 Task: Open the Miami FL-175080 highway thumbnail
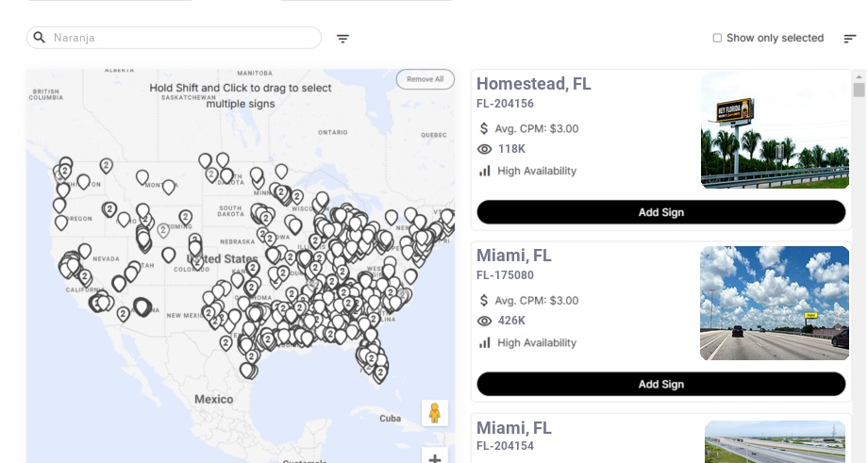click(774, 303)
